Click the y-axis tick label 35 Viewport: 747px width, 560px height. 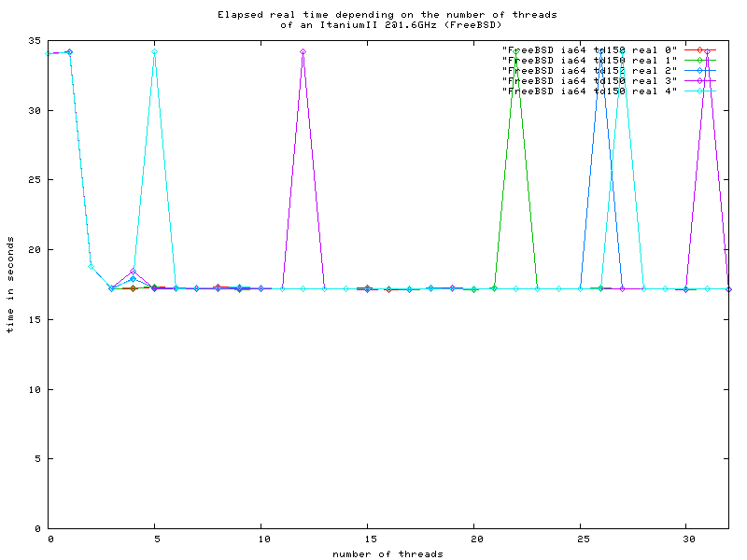point(35,40)
